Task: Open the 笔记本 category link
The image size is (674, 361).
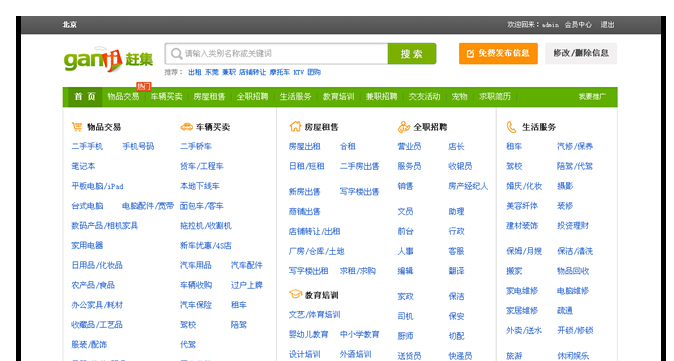Action: click(x=83, y=166)
